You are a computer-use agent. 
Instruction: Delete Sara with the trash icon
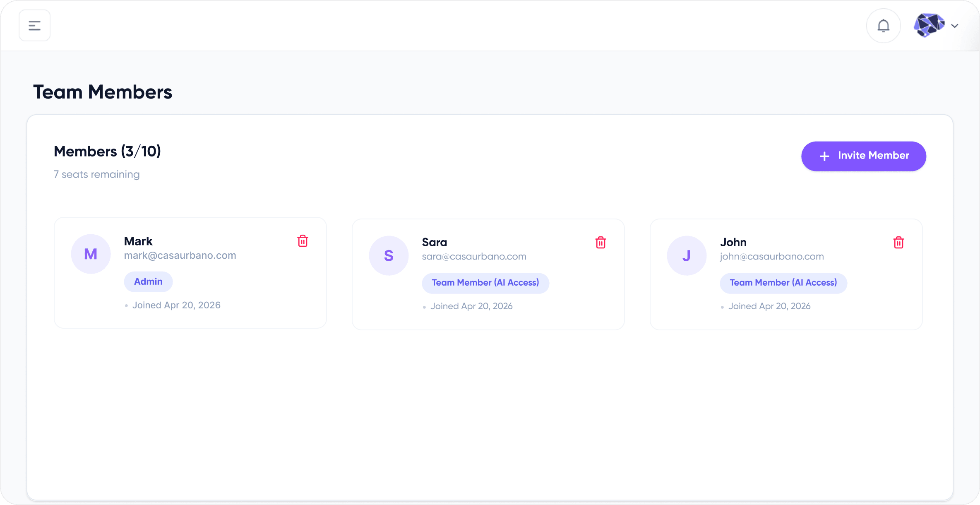coord(600,243)
